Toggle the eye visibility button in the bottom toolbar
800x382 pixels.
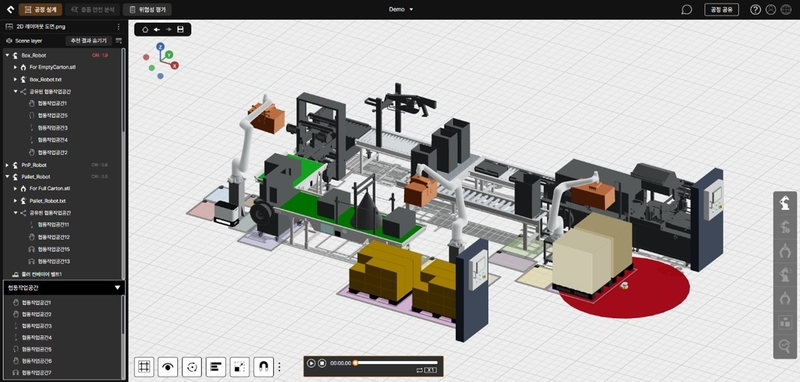168,366
